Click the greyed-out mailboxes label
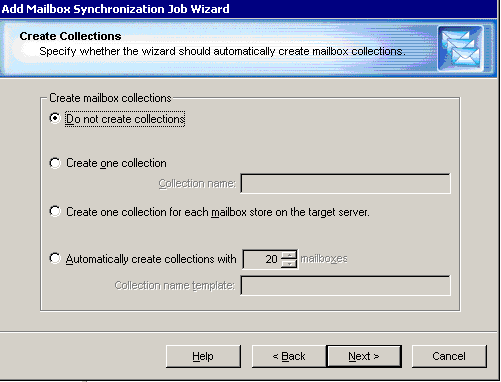 (x=324, y=259)
